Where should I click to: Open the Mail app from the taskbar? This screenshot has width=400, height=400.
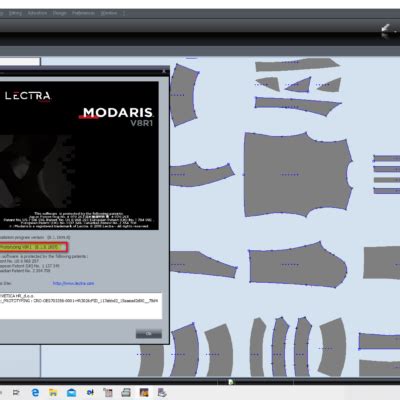click(71, 393)
